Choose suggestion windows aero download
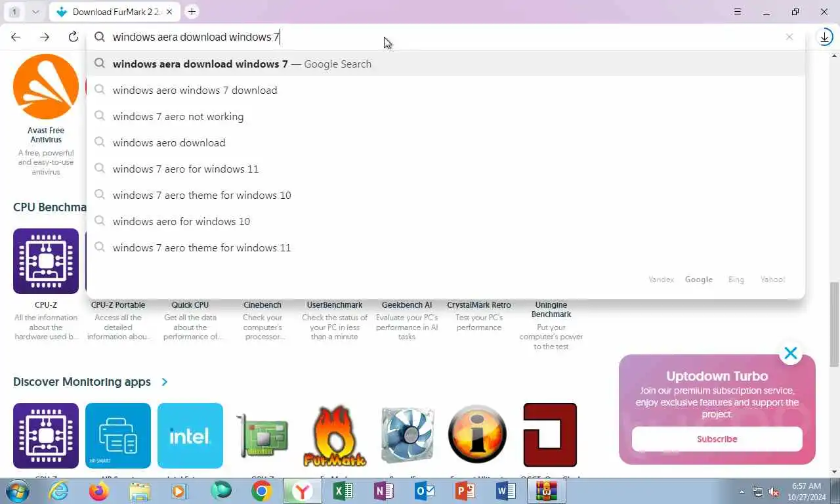This screenshot has width=840, height=504. pyautogui.click(x=446, y=142)
